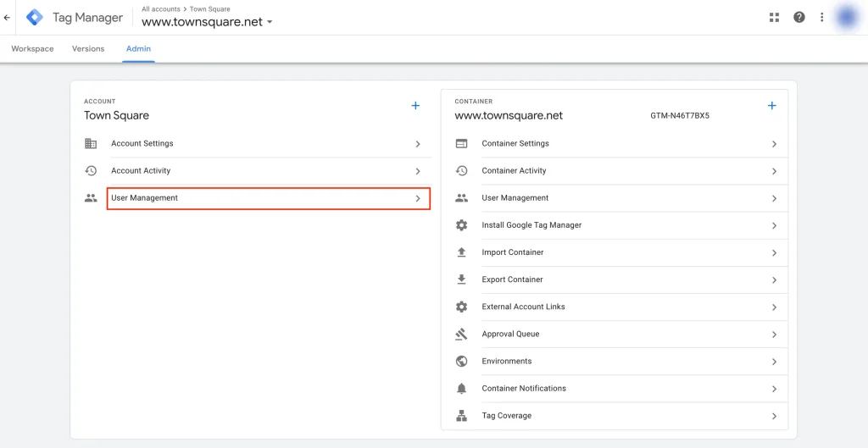The width and height of the screenshot is (868, 448).
Task: Open the account User Management label
Action: pyautogui.click(x=144, y=197)
